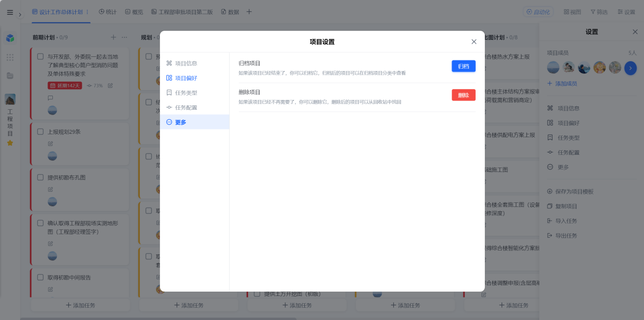644x320 pixels.
Task: Click the 延期142天 overdue tag
Action: [x=65, y=85]
